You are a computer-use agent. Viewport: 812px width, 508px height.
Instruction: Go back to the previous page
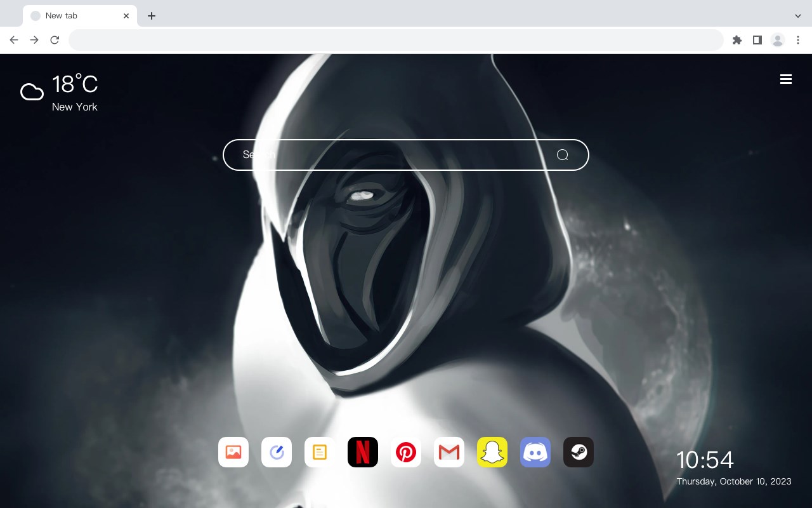point(14,40)
